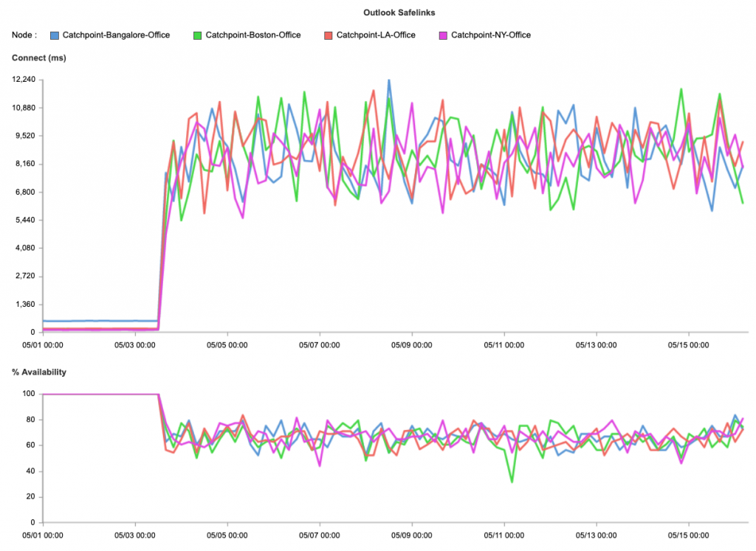Click the 80 label on Availability axis
The width and height of the screenshot is (756, 551).
coord(31,420)
